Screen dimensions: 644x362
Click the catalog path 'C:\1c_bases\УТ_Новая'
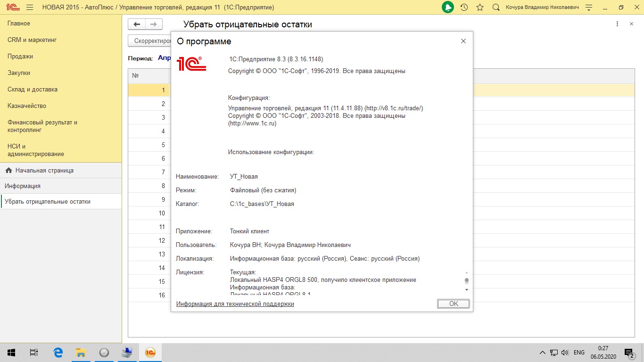262,204
